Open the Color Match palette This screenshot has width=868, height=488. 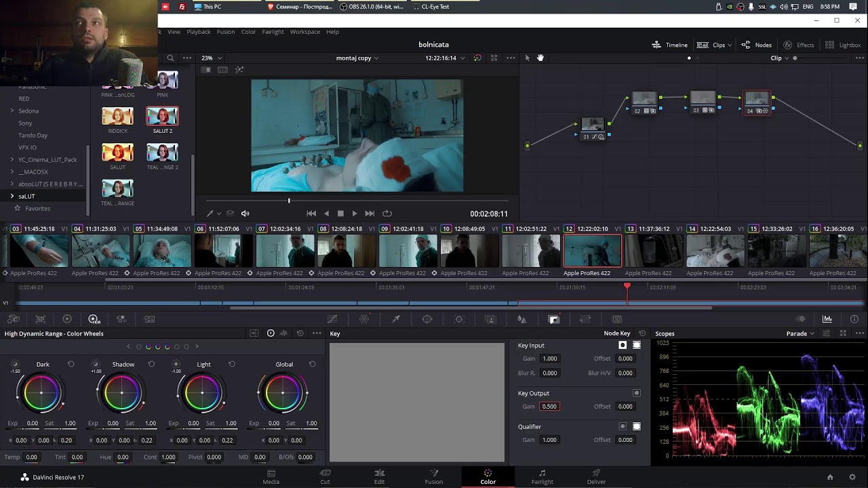(x=40, y=319)
